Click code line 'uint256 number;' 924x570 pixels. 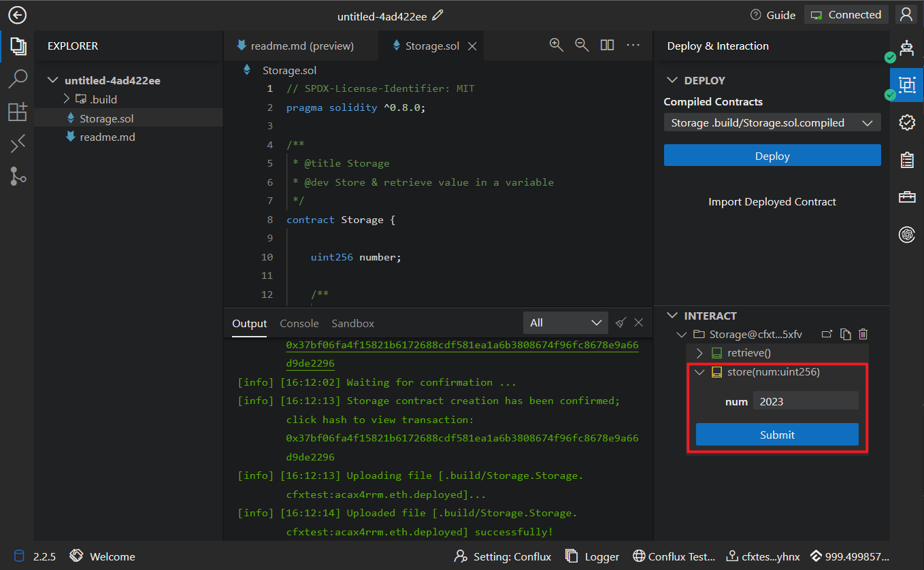[357, 257]
